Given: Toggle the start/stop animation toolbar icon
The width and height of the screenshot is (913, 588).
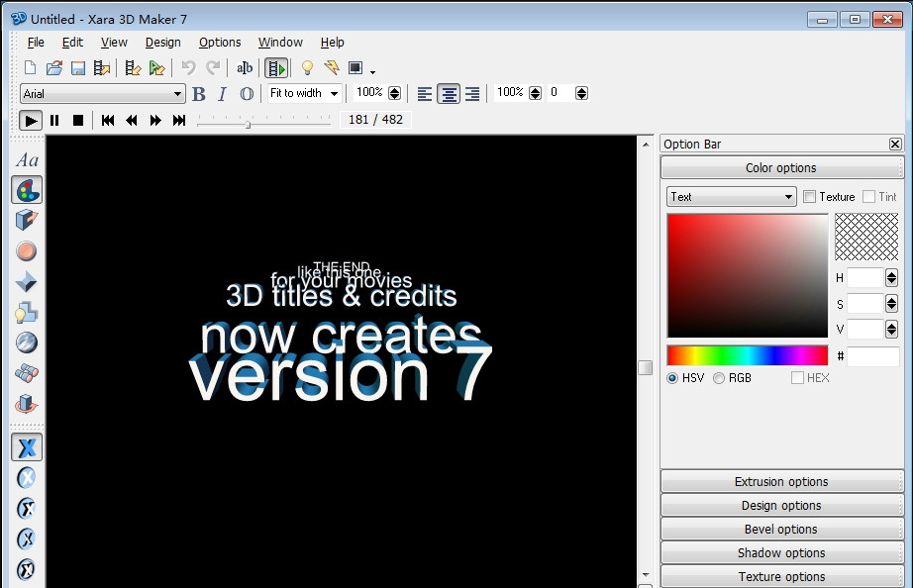Looking at the screenshot, I should coord(276,68).
